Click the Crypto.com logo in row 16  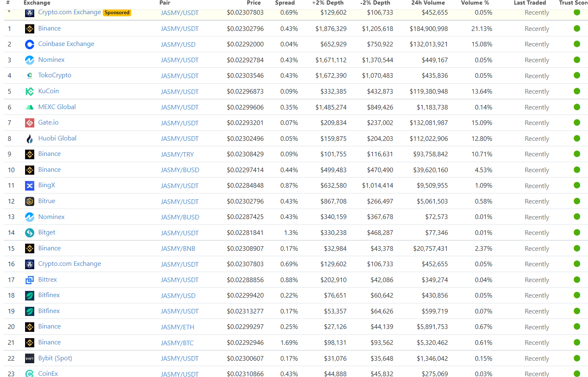point(30,264)
